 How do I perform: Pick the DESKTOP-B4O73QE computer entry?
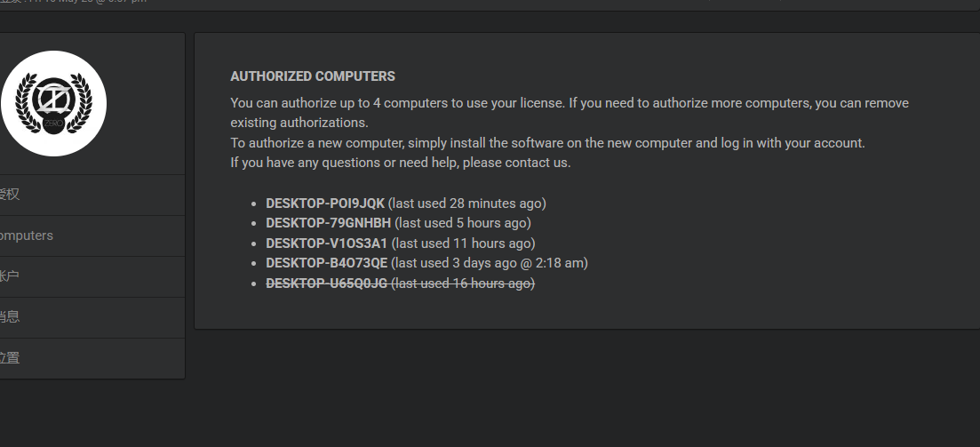(327, 262)
